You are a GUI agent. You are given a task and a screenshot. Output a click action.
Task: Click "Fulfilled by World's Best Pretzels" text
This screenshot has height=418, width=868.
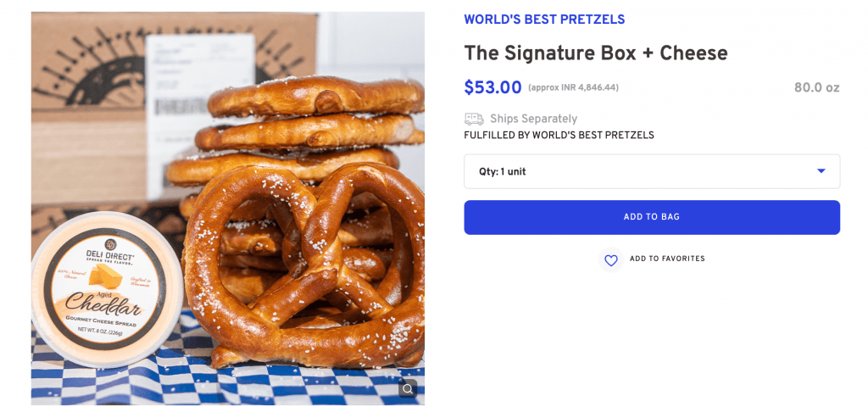[559, 136]
